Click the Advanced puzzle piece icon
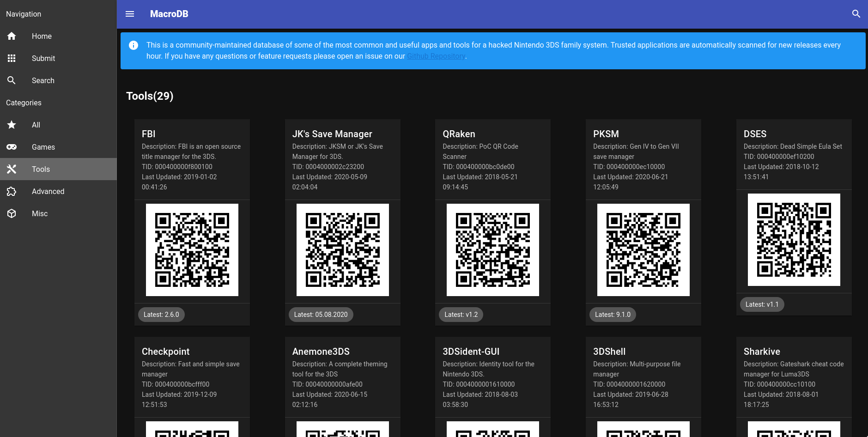 click(x=12, y=191)
